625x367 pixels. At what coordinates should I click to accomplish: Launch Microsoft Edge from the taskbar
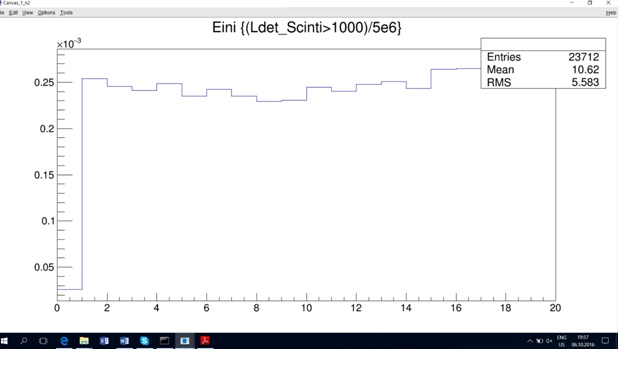click(64, 341)
